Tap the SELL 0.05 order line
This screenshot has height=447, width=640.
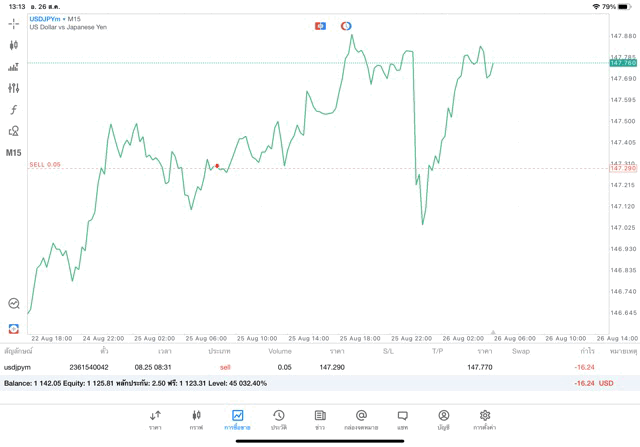click(x=45, y=164)
